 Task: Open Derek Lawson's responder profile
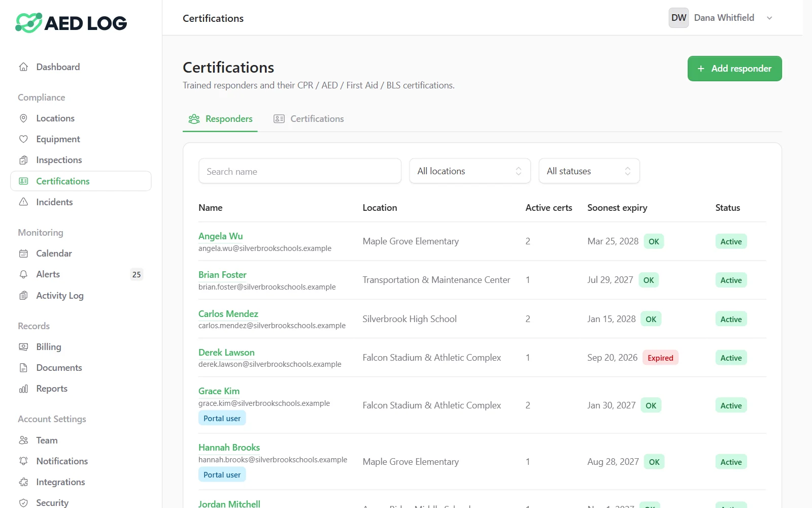click(x=226, y=353)
